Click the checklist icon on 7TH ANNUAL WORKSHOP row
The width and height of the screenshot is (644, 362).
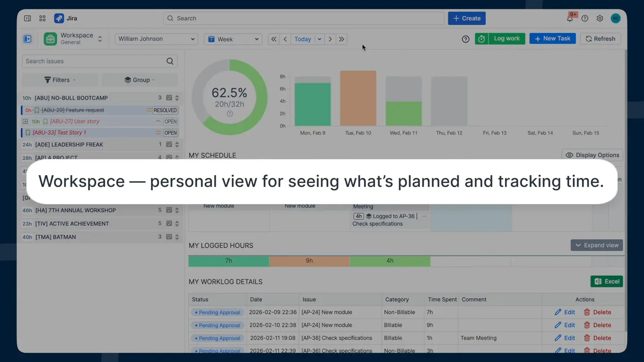click(x=169, y=210)
